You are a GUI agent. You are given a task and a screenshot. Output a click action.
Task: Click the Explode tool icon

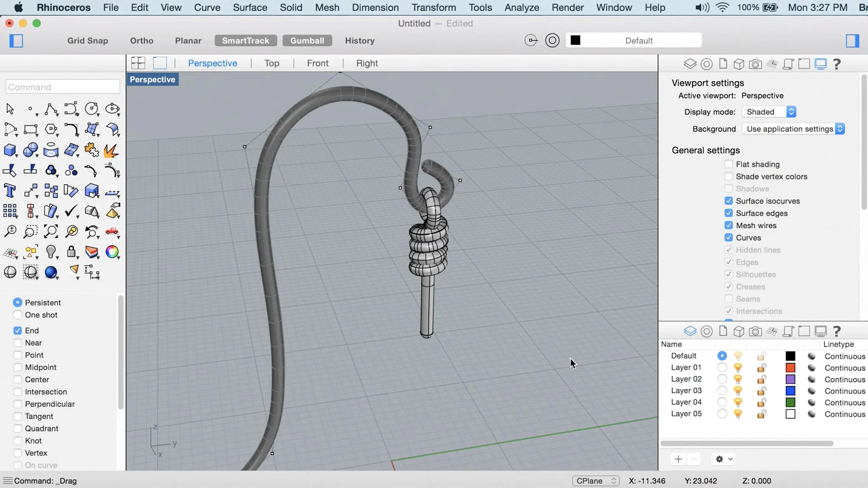pos(111,150)
